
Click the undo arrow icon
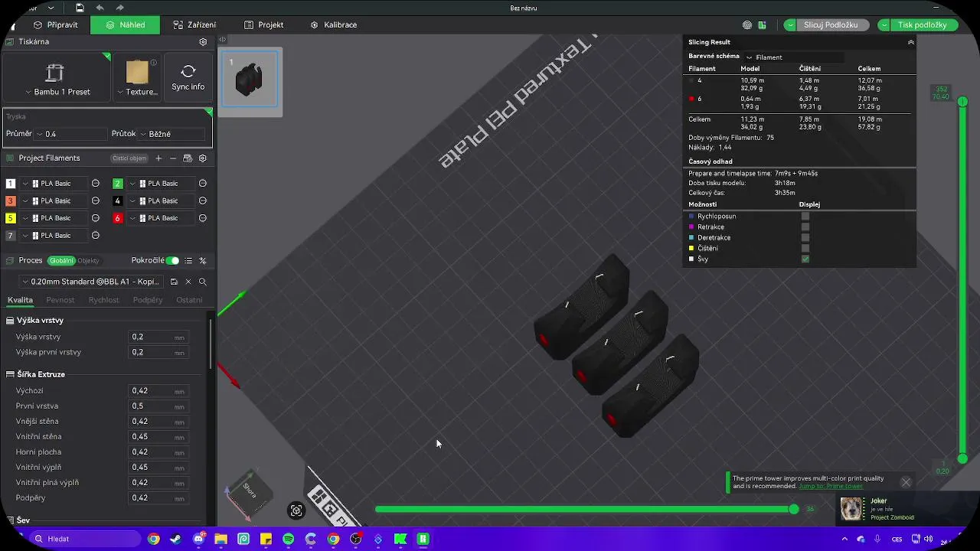(100, 8)
